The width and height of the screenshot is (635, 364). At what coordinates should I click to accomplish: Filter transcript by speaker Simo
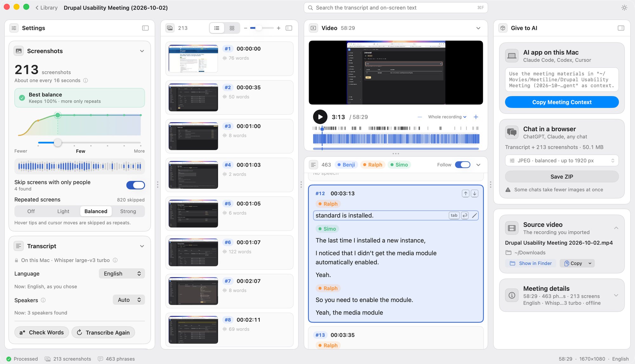pyautogui.click(x=399, y=164)
